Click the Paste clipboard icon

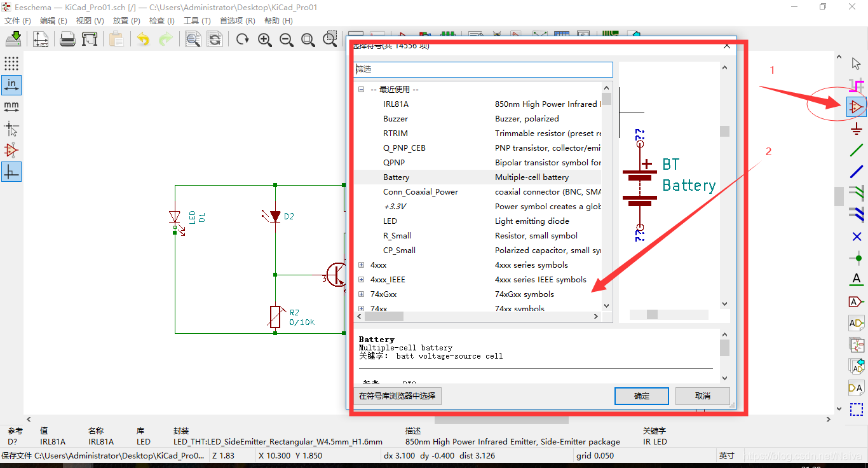[x=116, y=39]
